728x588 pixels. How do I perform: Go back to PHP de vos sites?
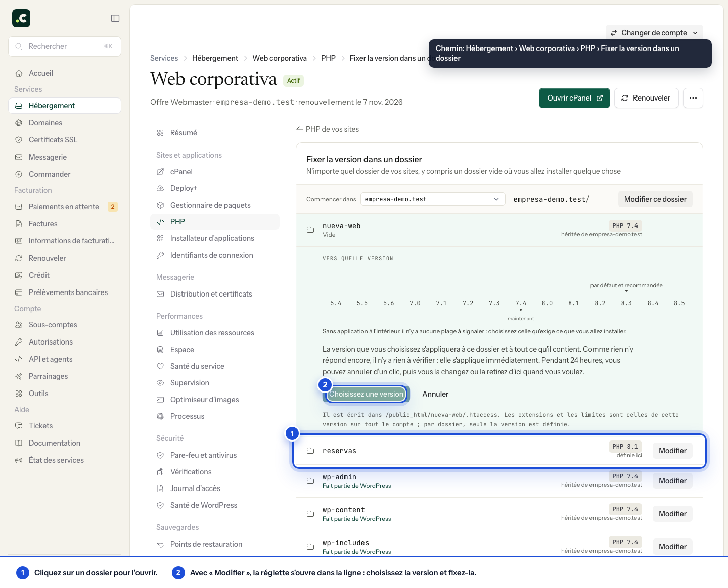click(x=328, y=129)
